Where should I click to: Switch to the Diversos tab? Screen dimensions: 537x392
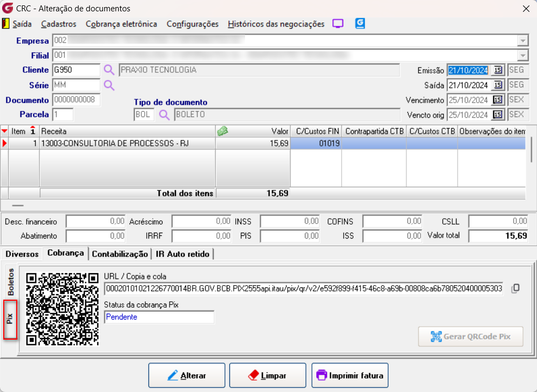(x=22, y=254)
